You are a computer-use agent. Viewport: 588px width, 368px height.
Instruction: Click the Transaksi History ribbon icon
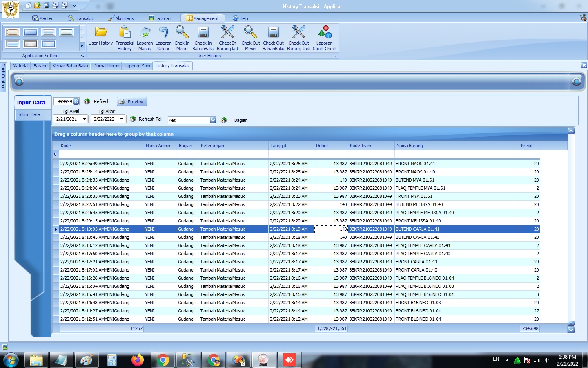125,33
